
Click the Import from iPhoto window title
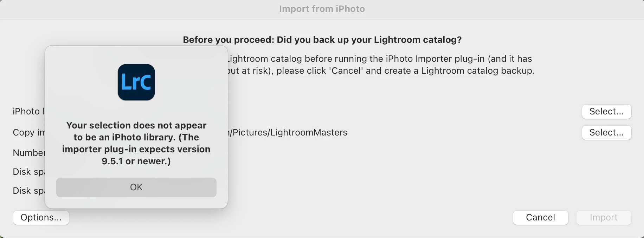pos(322,9)
